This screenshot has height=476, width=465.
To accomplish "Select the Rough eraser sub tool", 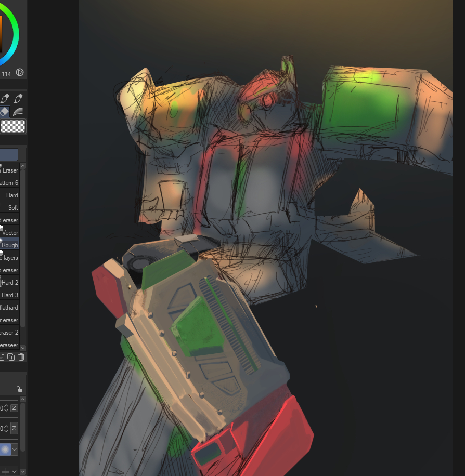I will click(x=9, y=245).
